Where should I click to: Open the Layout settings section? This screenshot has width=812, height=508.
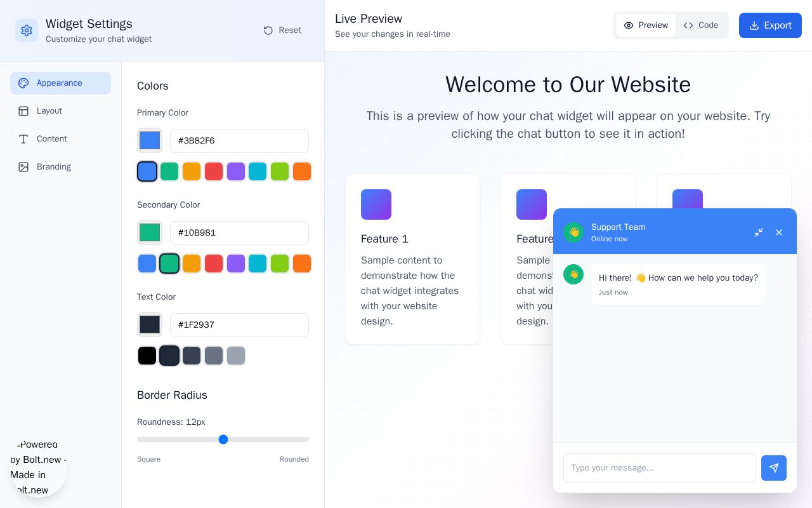click(x=60, y=111)
